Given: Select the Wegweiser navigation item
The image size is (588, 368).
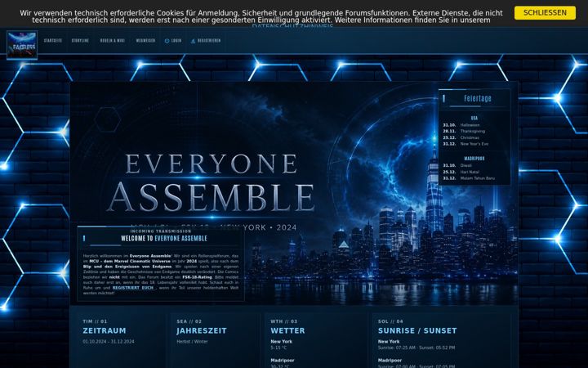Looking at the screenshot, I should click(145, 41).
